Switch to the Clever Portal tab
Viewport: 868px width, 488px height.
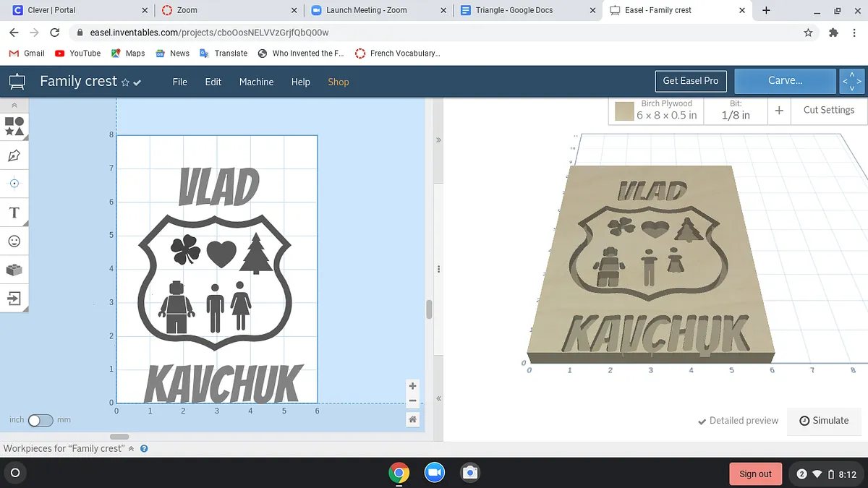click(80, 10)
